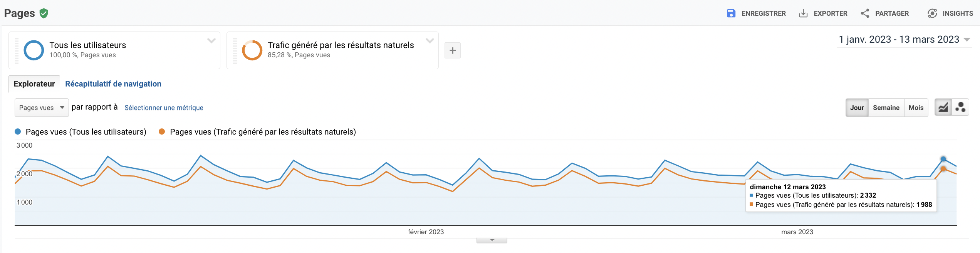Open the Pages vues metric dropdown
Screen dimensions: 980x253
click(42, 108)
